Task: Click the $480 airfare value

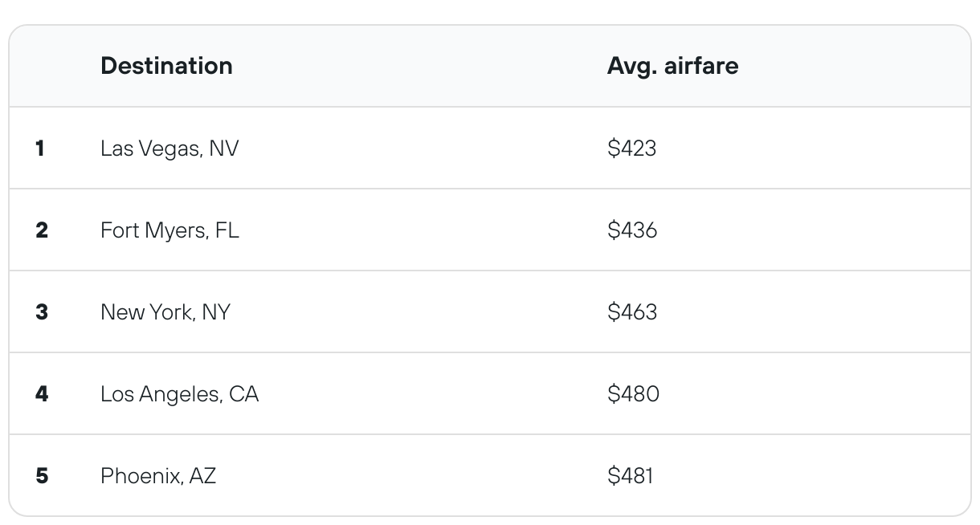Action: click(x=633, y=394)
